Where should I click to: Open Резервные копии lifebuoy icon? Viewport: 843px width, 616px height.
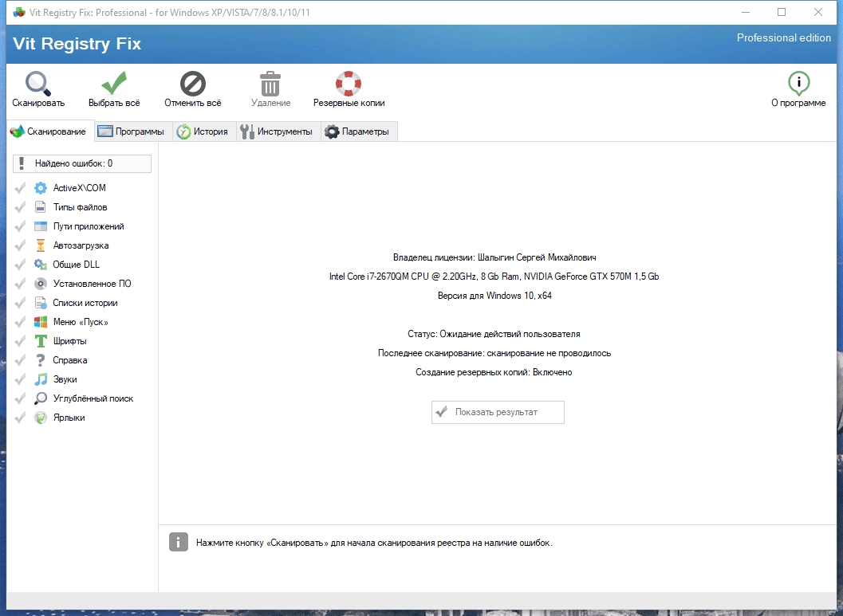click(x=349, y=84)
